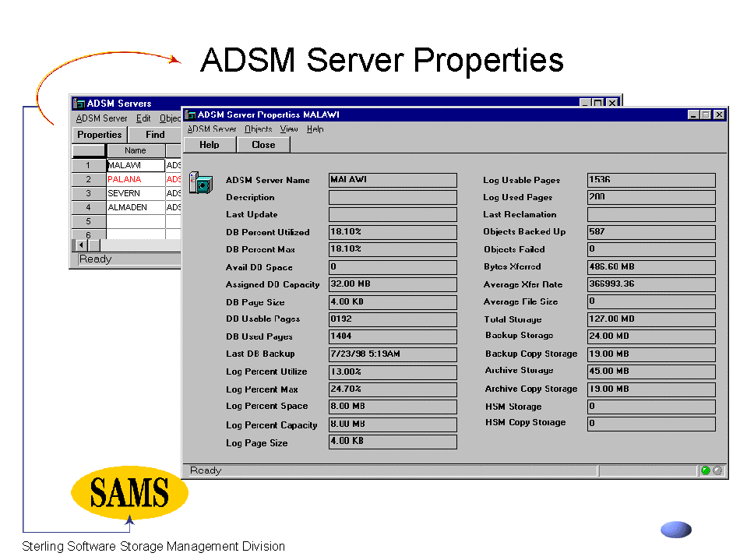Click the Find button in ADSM Servers
747x560 pixels.
(x=155, y=135)
